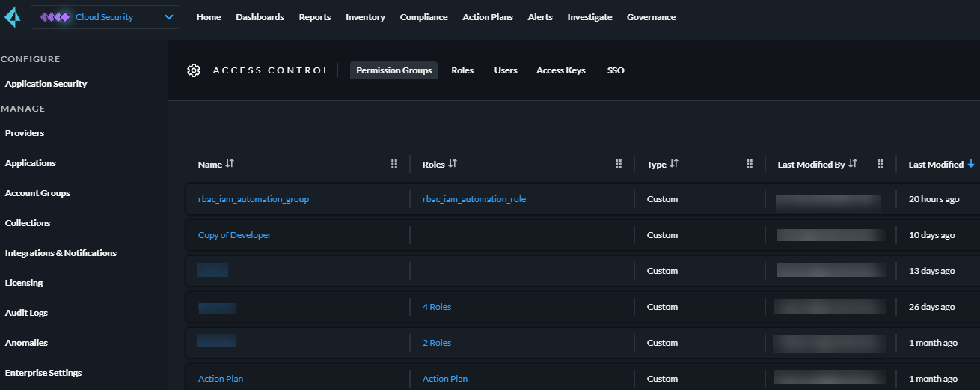Open Action Plans in top navigation
This screenshot has height=390, width=980.
[x=488, y=17]
